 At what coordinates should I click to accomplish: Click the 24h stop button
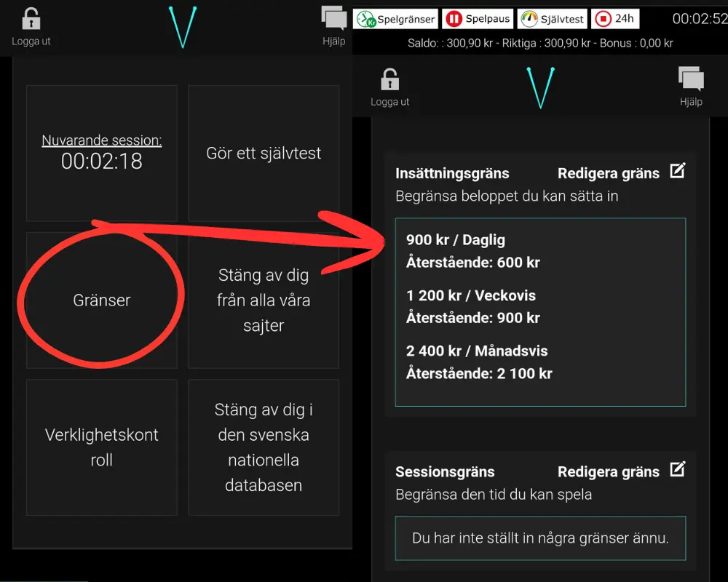pos(615,19)
